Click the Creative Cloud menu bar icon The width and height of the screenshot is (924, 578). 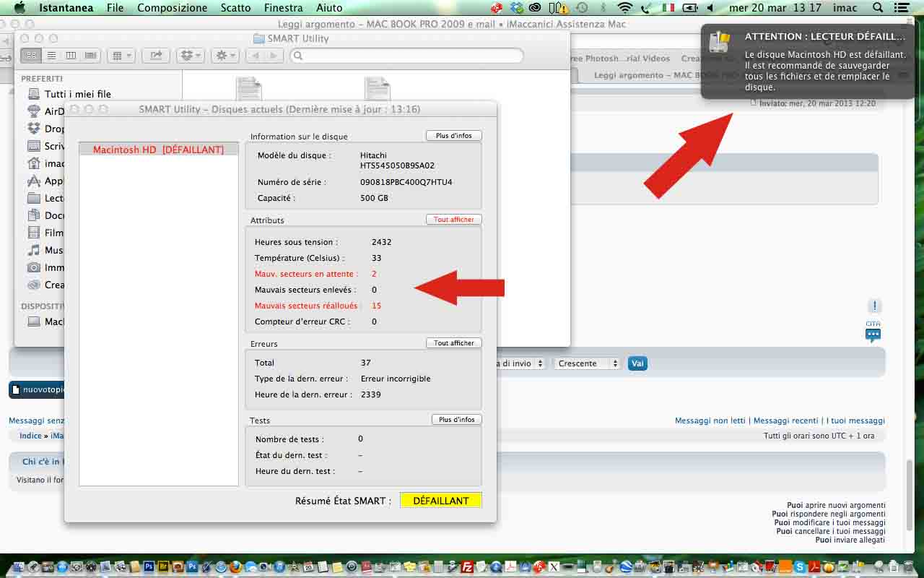pyautogui.click(x=536, y=8)
